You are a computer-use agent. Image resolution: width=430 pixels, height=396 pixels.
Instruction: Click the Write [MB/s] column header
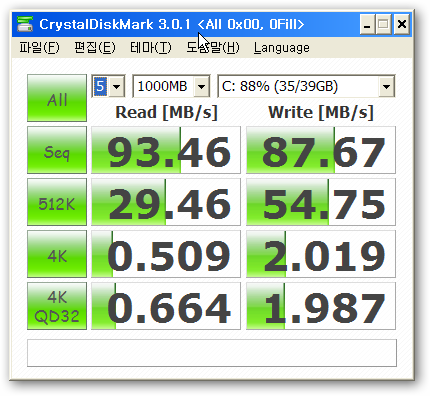tap(321, 112)
